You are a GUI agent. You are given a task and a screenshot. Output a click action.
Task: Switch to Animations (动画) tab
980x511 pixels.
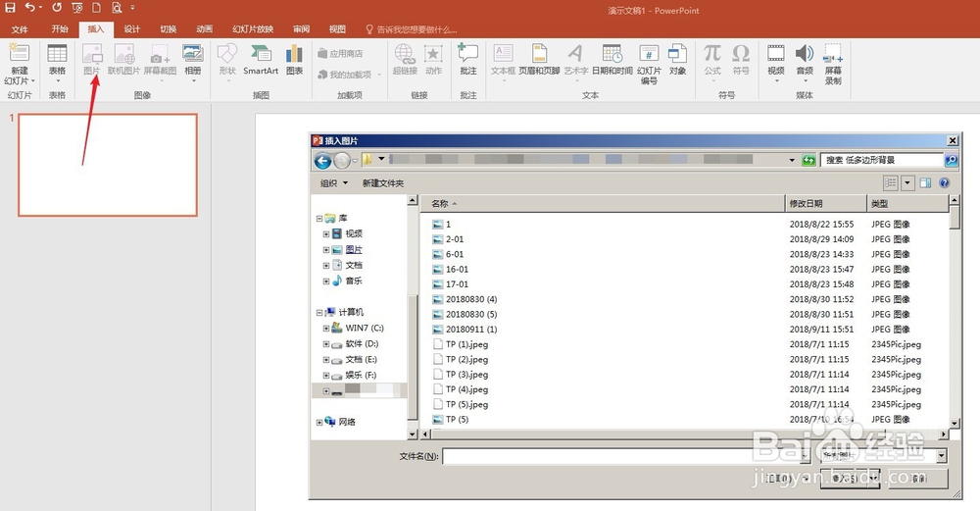click(x=205, y=29)
